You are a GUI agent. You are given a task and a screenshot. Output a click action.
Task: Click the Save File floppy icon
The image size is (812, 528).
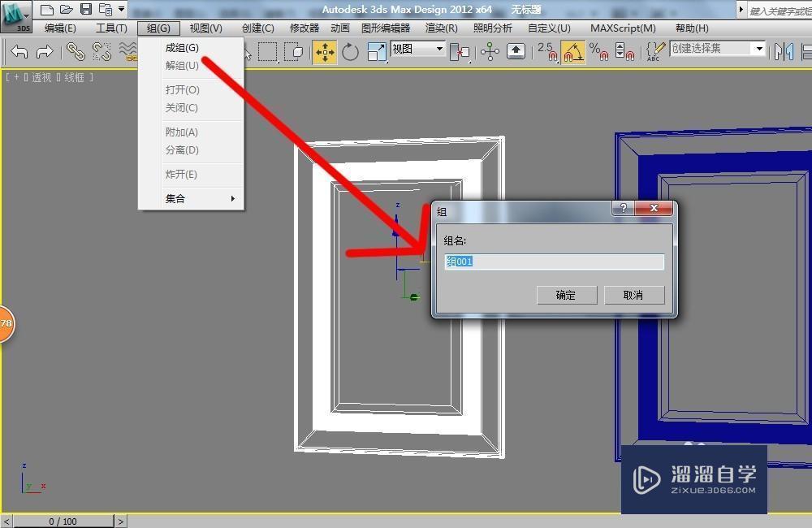pos(86,9)
